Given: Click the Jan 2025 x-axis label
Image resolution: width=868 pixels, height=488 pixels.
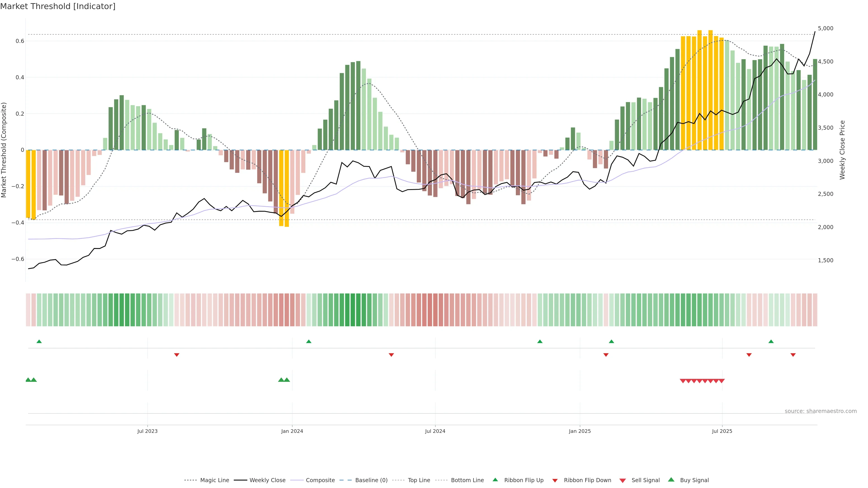Looking at the screenshot, I should (x=580, y=431).
